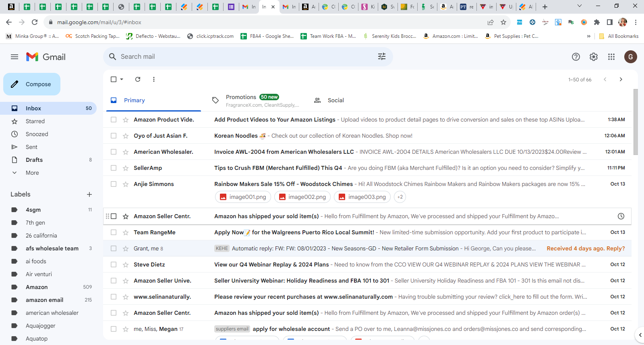Click the inbox vertical scrollbar
The height and width of the screenshot is (345, 644).
tap(636, 122)
